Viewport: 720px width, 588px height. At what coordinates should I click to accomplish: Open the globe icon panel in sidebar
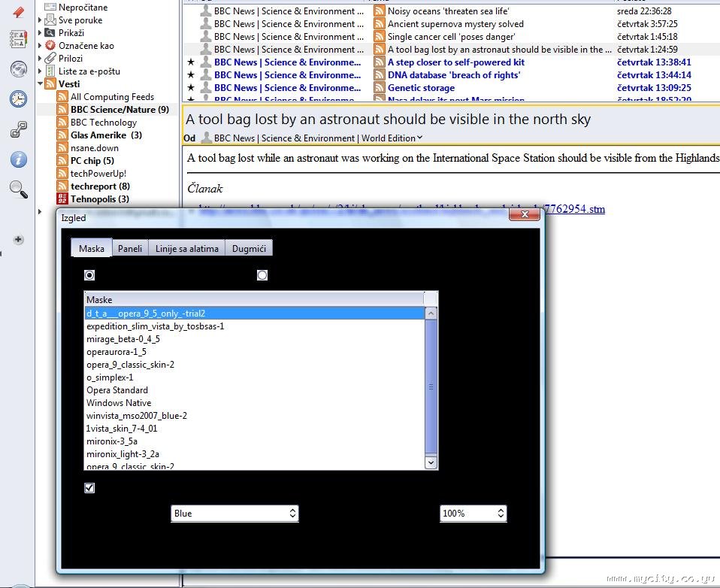18,69
